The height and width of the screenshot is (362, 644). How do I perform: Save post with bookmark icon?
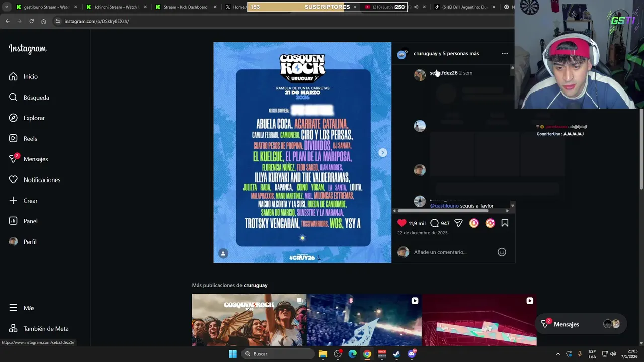click(505, 223)
